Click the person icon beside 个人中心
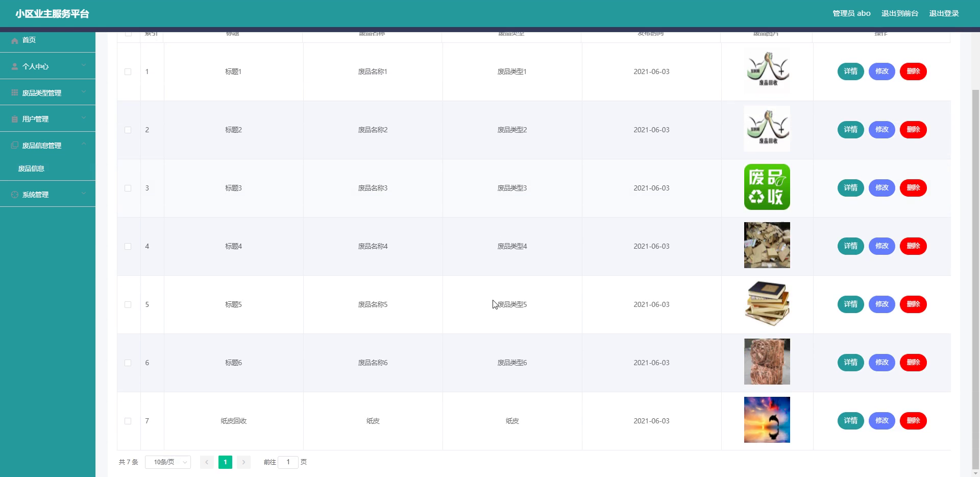980x477 pixels. (15, 66)
